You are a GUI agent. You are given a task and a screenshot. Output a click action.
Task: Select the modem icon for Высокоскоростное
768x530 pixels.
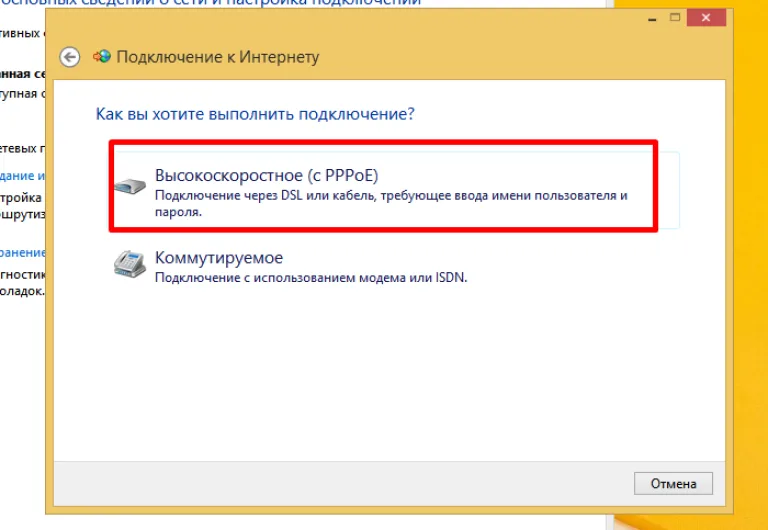pos(130,186)
